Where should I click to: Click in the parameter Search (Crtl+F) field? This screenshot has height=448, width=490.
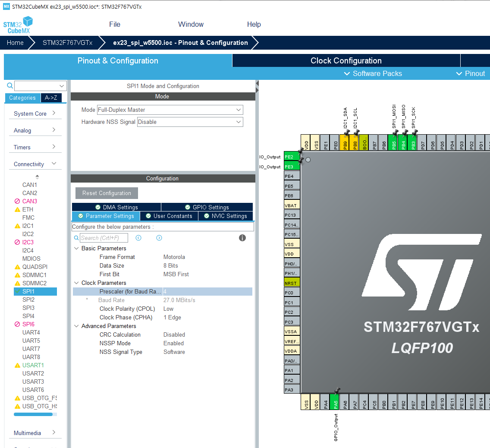click(x=104, y=238)
